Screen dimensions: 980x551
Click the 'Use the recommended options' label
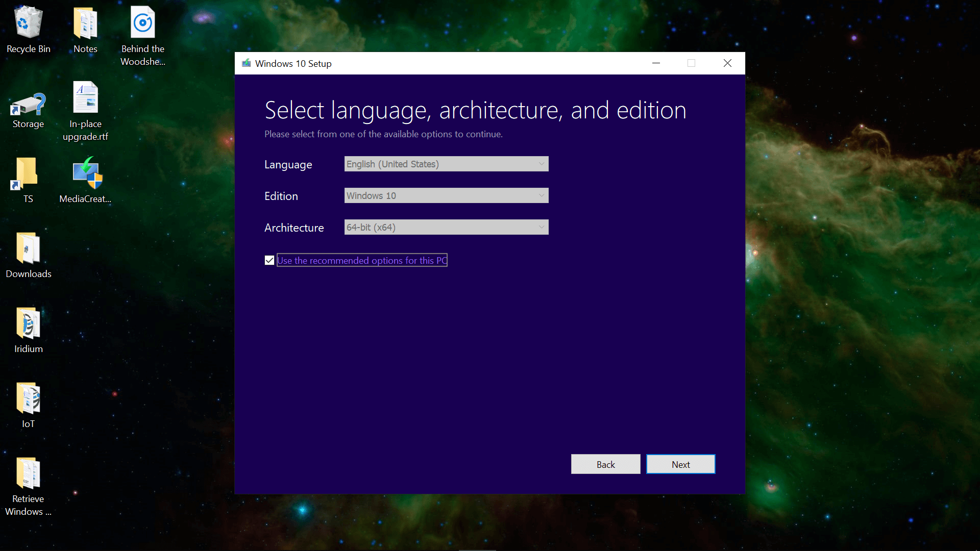361,261
